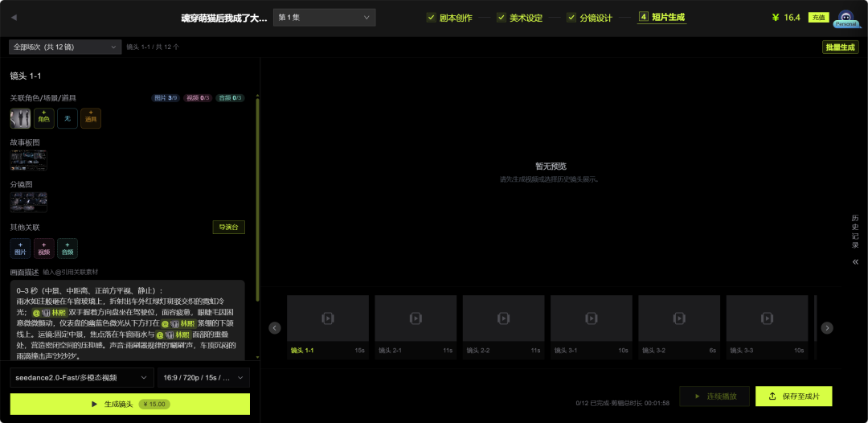Show next shots with right carousel arrow
The height and width of the screenshot is (423, 868).
point(827,328)
